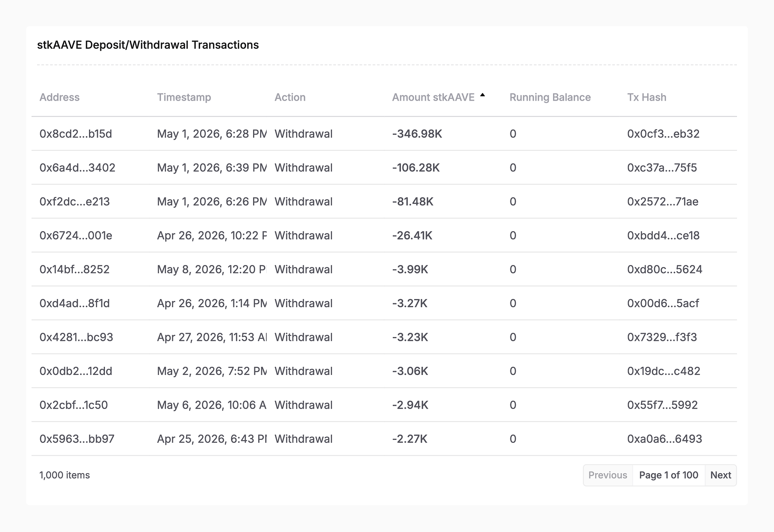Sort by the Timestamp column header
The width and height of the screenshot is (774, 532).
pos(184,97)
